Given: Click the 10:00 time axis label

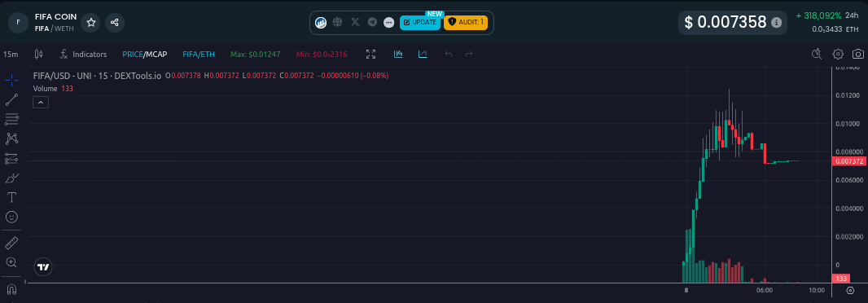Looking at the screenshot, I should click(x=817, y=290).
